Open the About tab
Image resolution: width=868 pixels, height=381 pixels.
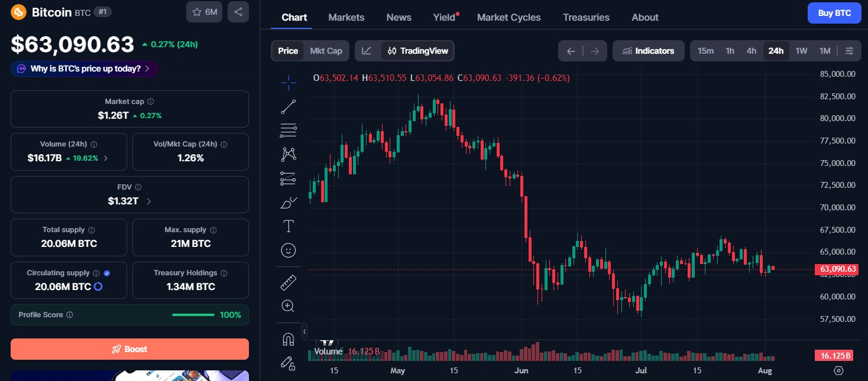645,17
